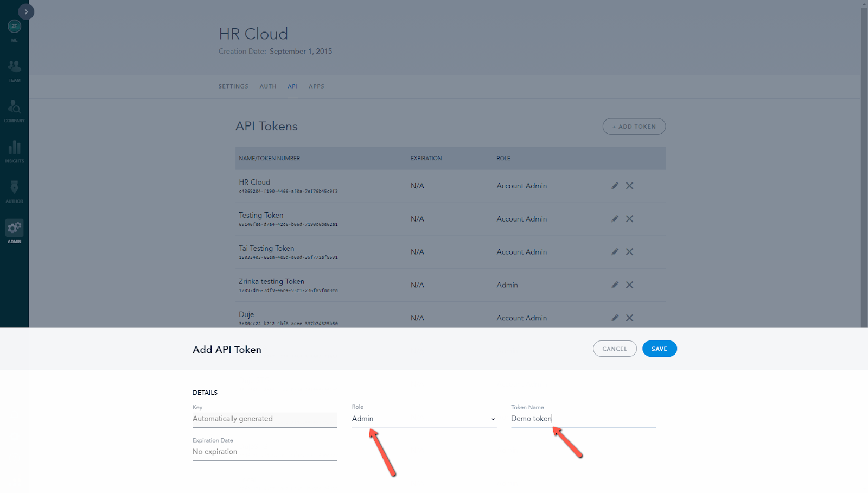Screen dimensions: 868x493
Task: Click the September 1, 2015 creation date
Action: click(x=301, y=52)
